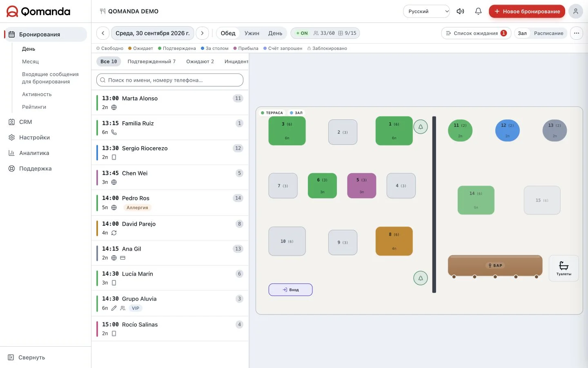Toggle the ON online booking status

[x=302, y=33]
